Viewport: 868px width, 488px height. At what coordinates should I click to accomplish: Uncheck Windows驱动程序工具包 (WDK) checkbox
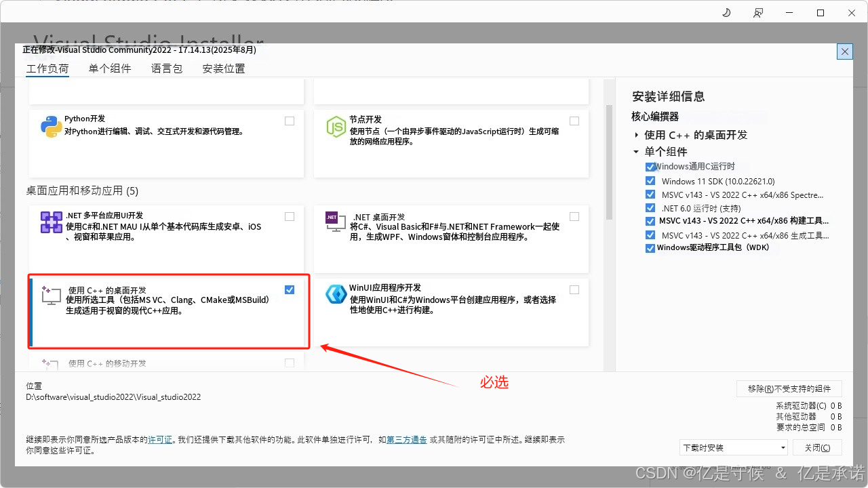coord(650,248)
